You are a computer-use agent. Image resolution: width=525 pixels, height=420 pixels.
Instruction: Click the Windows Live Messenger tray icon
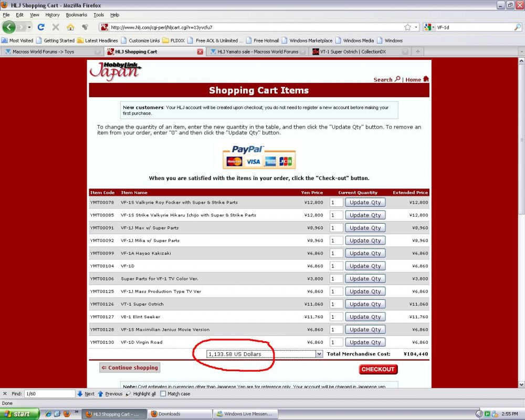click(x=495, y=414)
